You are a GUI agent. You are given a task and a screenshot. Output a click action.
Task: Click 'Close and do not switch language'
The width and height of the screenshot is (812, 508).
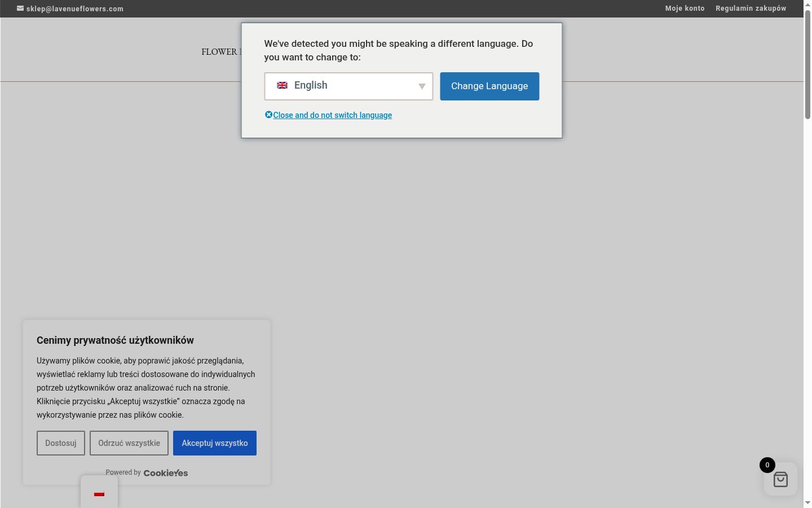pyautogui.click(x=332, y=115)
